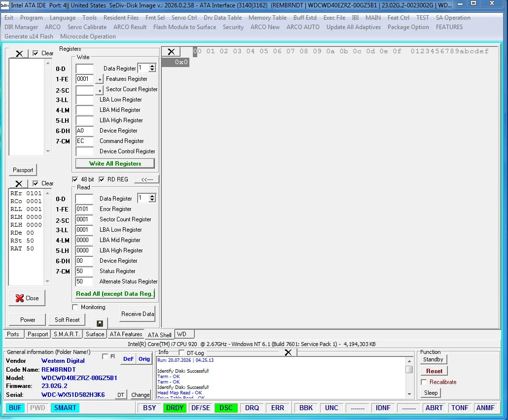Click the TONF error indicator

tap(460, 408)
